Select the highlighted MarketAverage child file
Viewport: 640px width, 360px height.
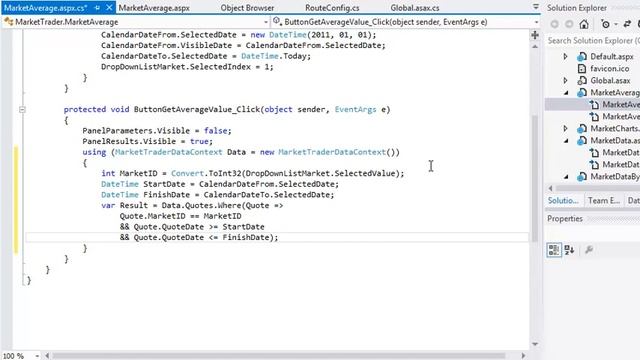pos(621,104)
